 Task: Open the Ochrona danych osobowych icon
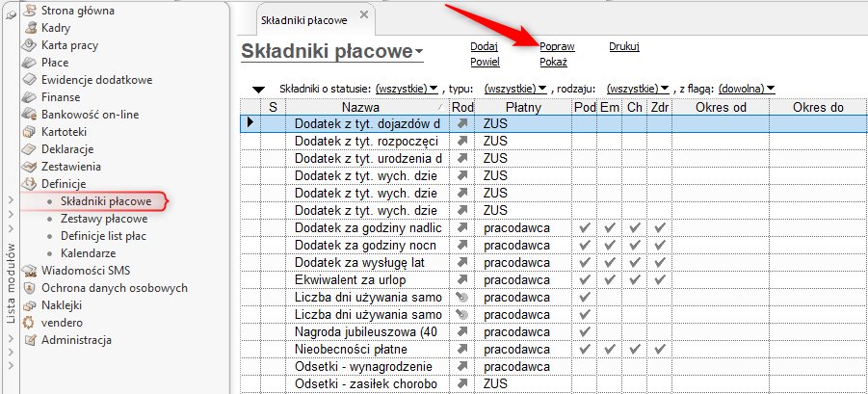29,288
